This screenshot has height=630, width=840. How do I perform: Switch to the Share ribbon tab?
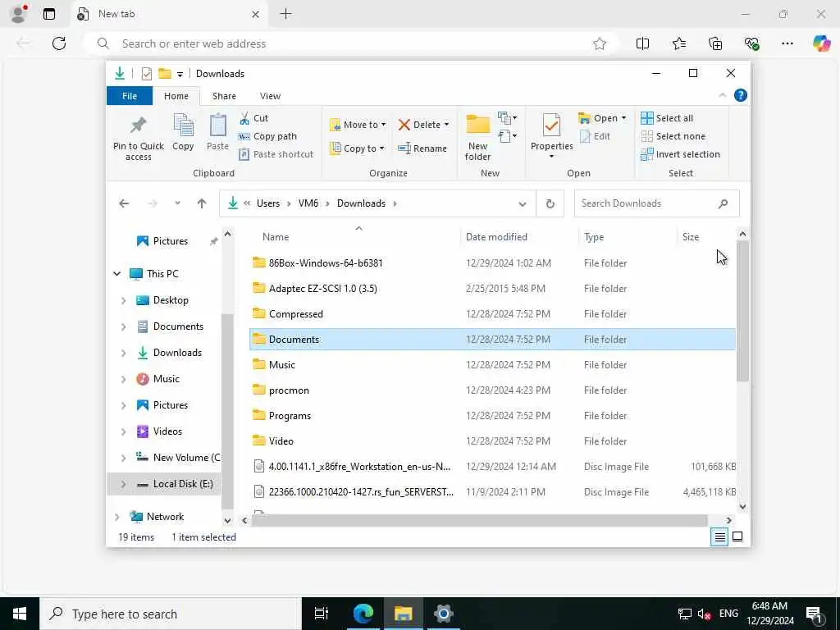coord(224,96)
